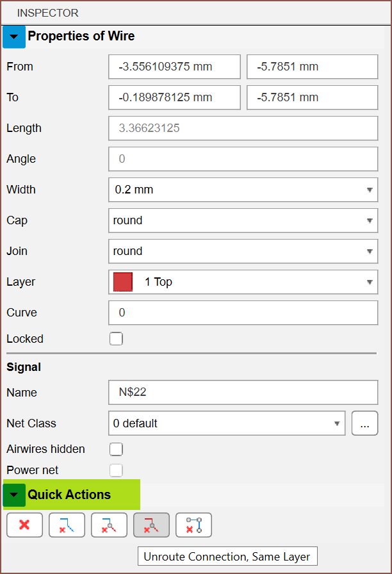Open the Width dropdown
The height and width of the screenshot is (574, 392).
click(243, 190)
